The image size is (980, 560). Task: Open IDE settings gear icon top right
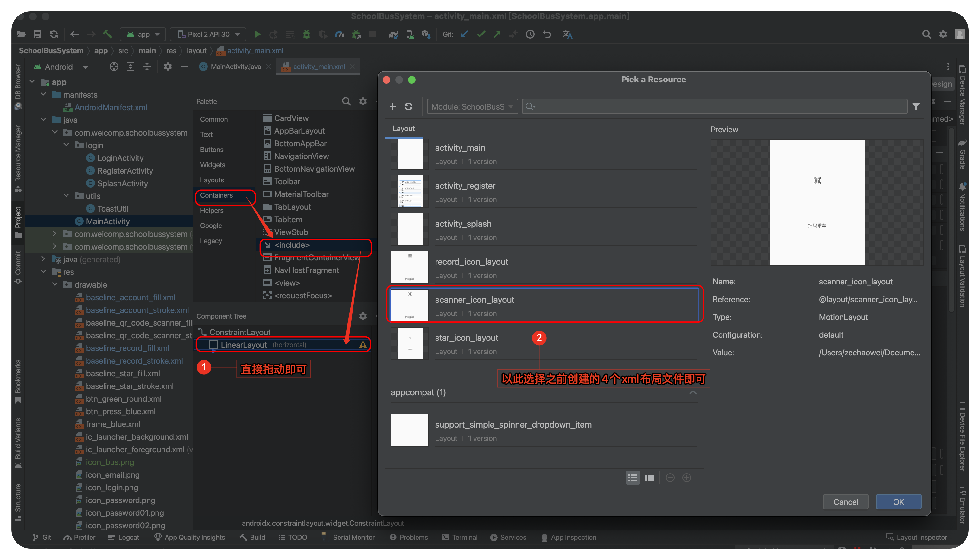943,34
